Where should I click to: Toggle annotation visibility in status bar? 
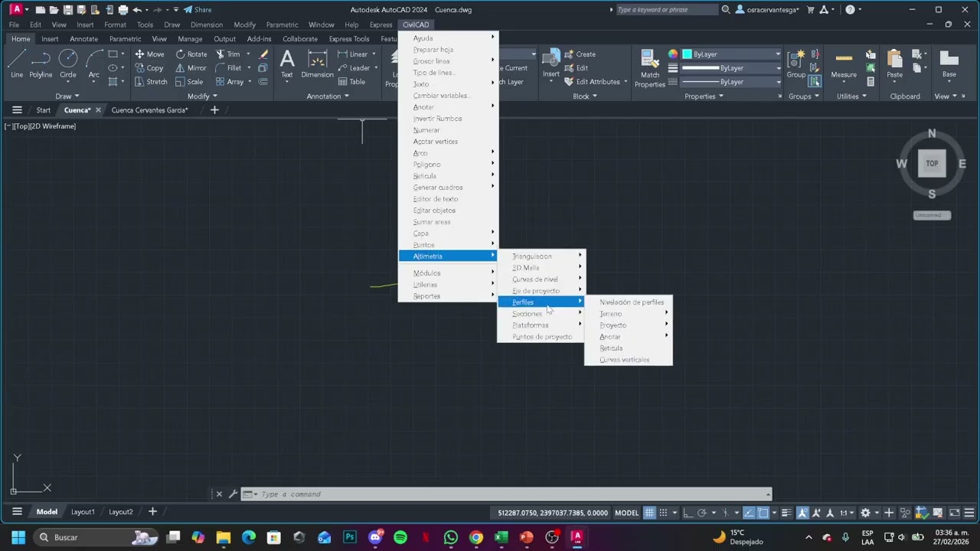coord(802,513)
